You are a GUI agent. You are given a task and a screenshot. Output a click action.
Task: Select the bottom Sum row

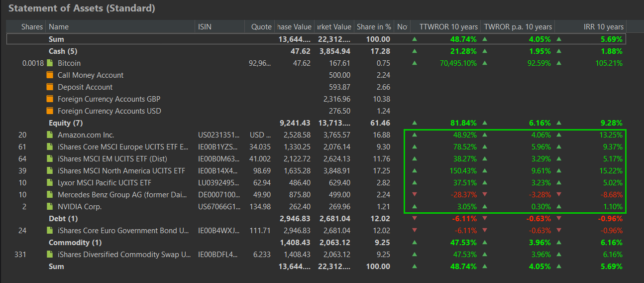click(x=316, y=267)
